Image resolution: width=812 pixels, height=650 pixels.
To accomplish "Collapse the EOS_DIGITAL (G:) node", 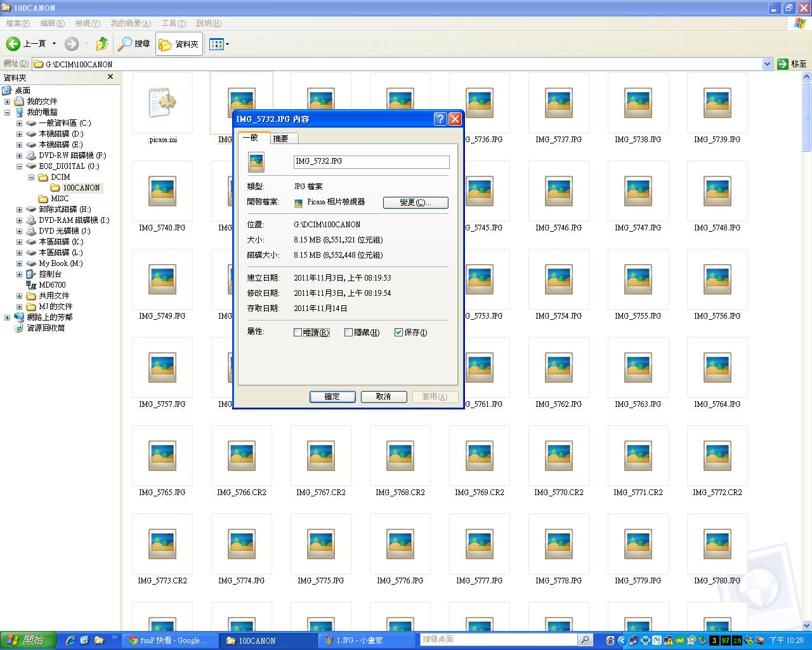I will [19, 166].
